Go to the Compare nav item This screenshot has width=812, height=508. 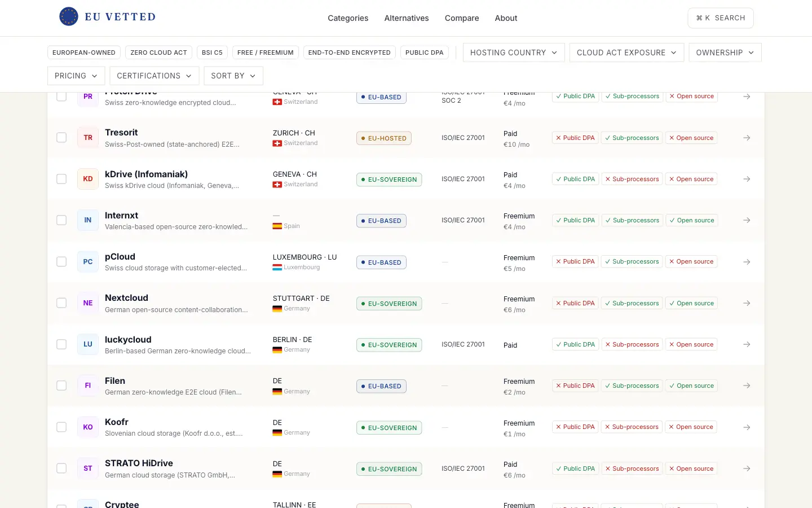[x=462, y=18]
